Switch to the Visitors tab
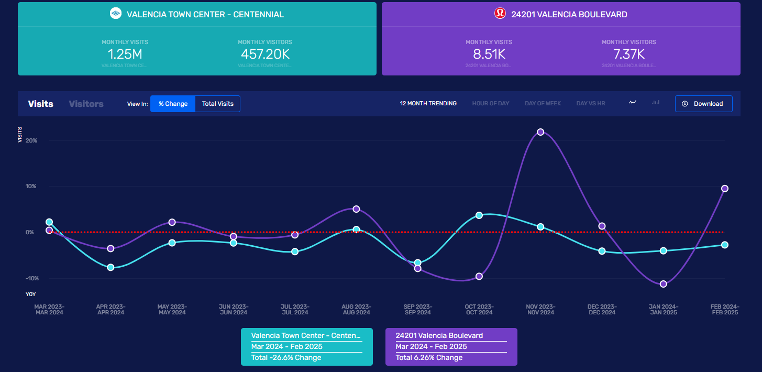The width and height of the screenshot is (762, 372). [86, 104]
